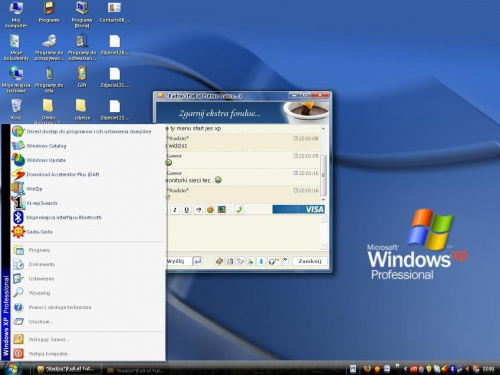This screenshot has height=375, width=500.
Task: Open the emoticon picker in chat
Action: [x=210, y=210]
